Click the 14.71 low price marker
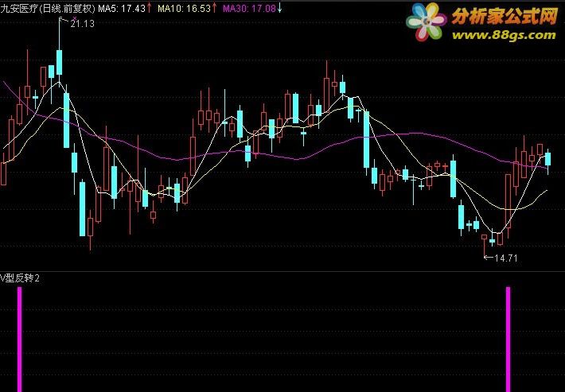Screen dimensions: 565x392 506,258
